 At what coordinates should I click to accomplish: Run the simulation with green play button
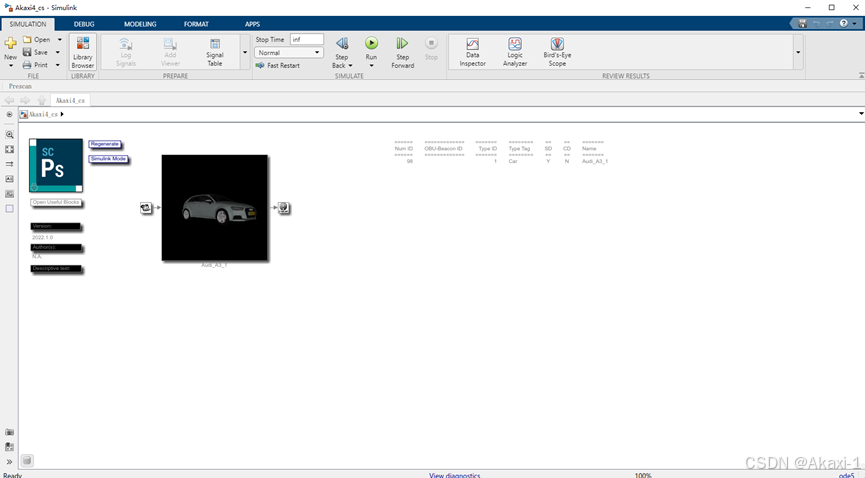pos(371,44)
